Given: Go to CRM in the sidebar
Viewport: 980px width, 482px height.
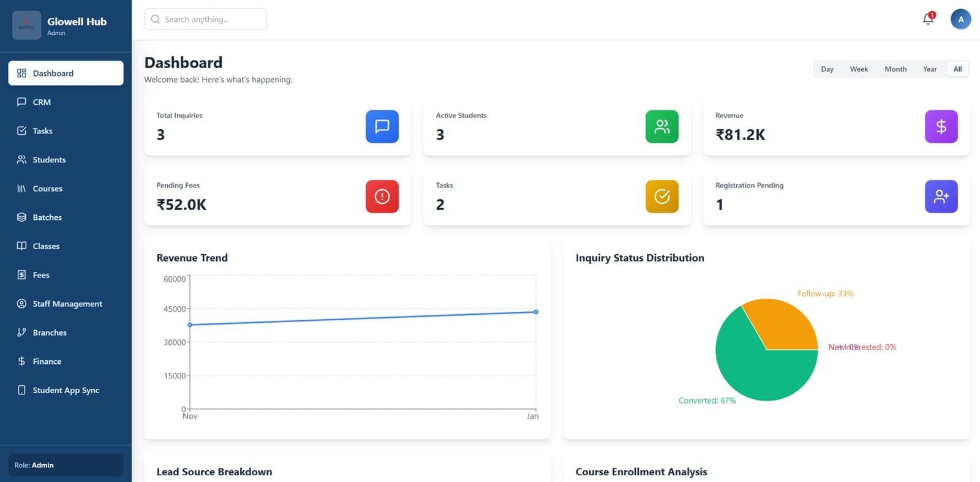Looking at the screenshot, I should [x=66, y=102].
